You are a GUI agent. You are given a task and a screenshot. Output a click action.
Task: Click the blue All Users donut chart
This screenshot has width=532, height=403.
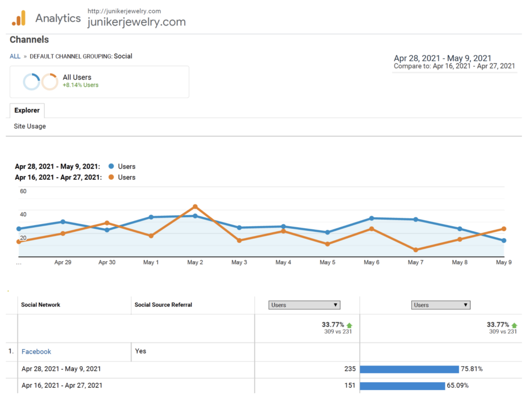(32, 82)
